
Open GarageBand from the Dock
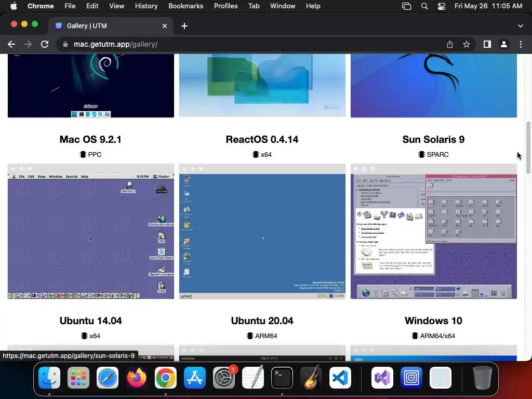[311, 378]
